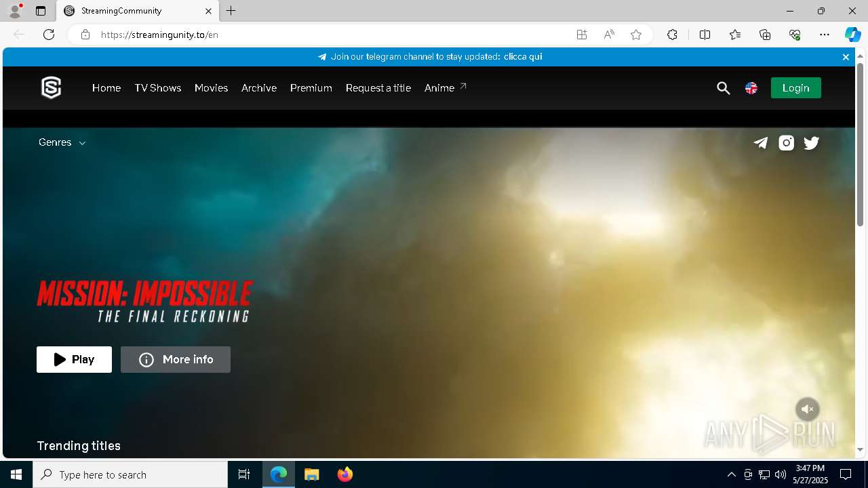This screenshot has width=868, height=488.
Task: Open browser Extensions menu
Action: coord(672,35)
